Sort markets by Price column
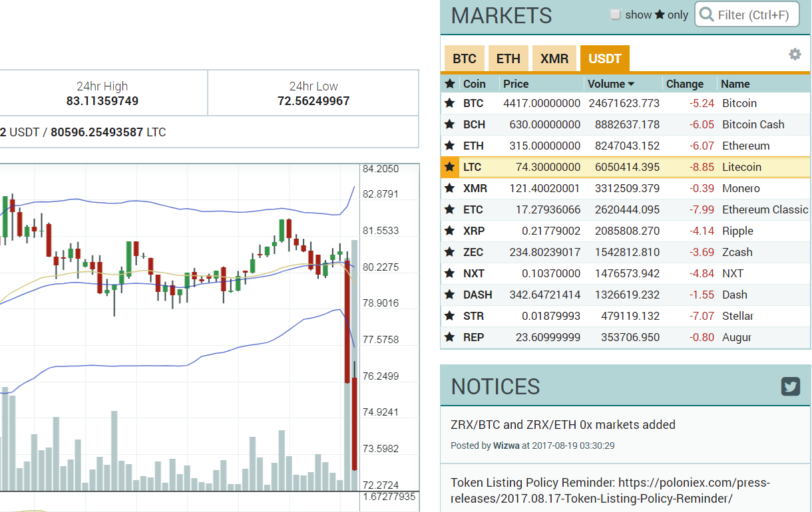Image resolution: width=812 pixels, height=512 pixels. [516, 84]
